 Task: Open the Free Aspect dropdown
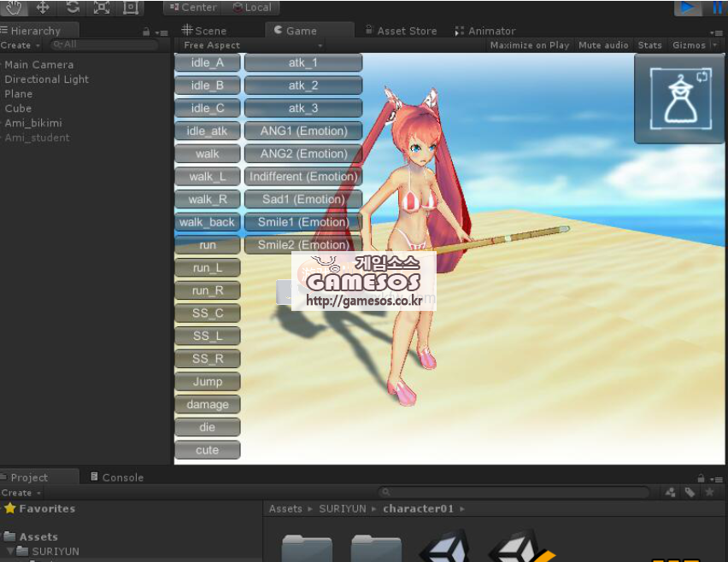252,45
